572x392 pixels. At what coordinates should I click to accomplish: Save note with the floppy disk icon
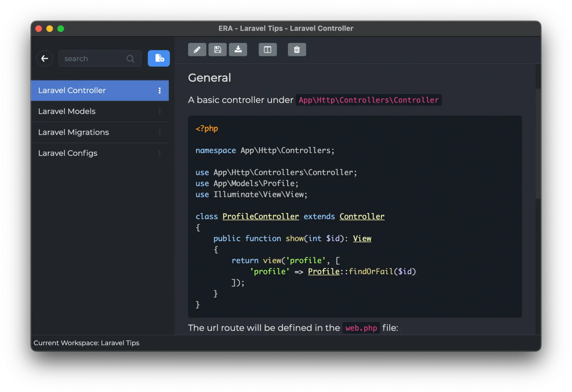click(x=218, y=50)
